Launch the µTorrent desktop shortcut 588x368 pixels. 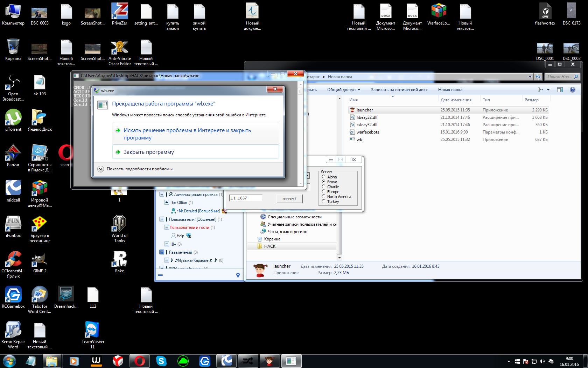[13, 120]
